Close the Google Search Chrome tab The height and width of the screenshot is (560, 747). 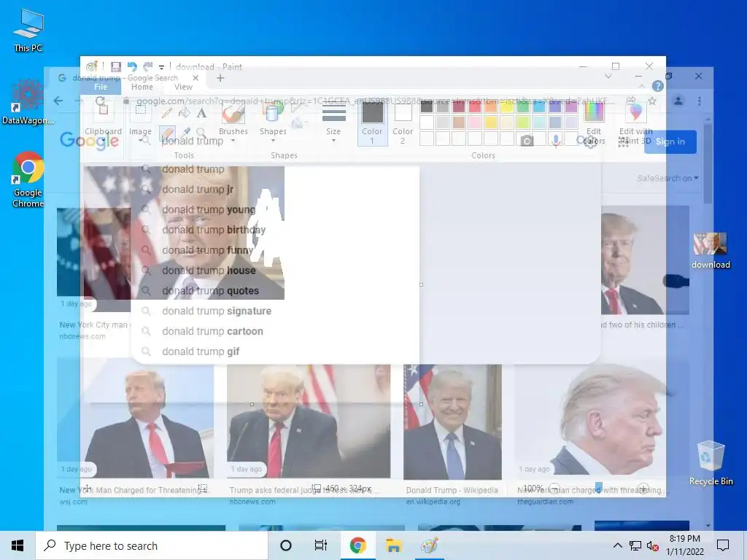196,77
